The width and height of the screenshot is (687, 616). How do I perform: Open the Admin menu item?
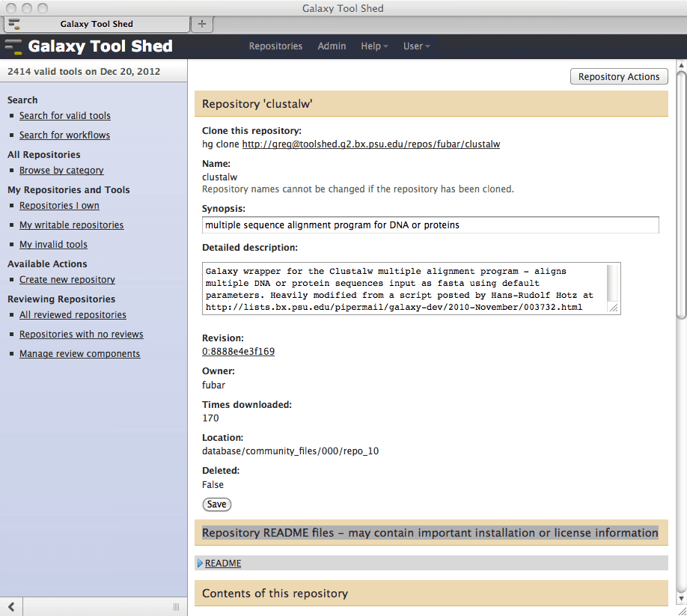pos(332,46)
